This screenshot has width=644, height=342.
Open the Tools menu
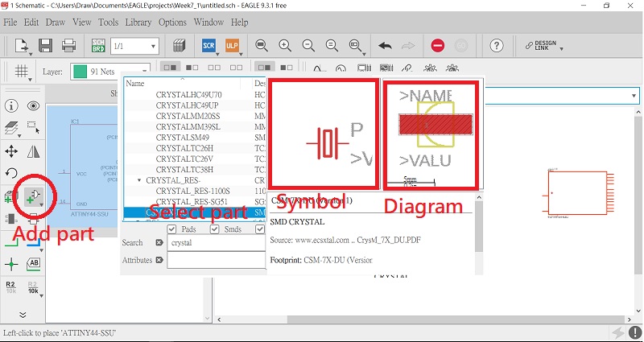tap(109, 23)
